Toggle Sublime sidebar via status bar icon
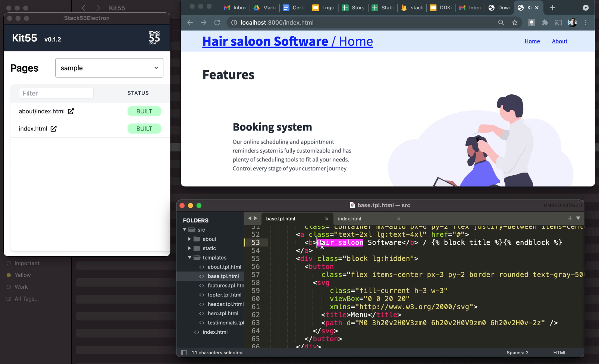Viewport: 599px width, 364px height. 184,352
